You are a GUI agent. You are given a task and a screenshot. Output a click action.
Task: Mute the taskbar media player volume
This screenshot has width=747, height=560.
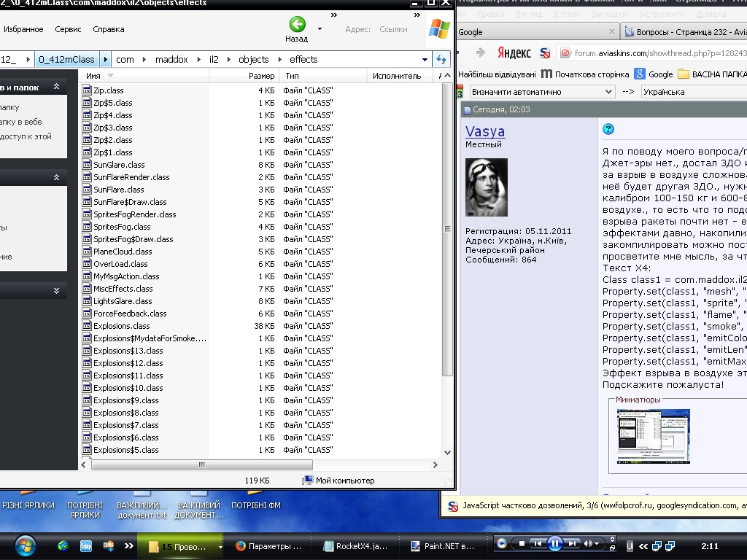coord(588,543)
